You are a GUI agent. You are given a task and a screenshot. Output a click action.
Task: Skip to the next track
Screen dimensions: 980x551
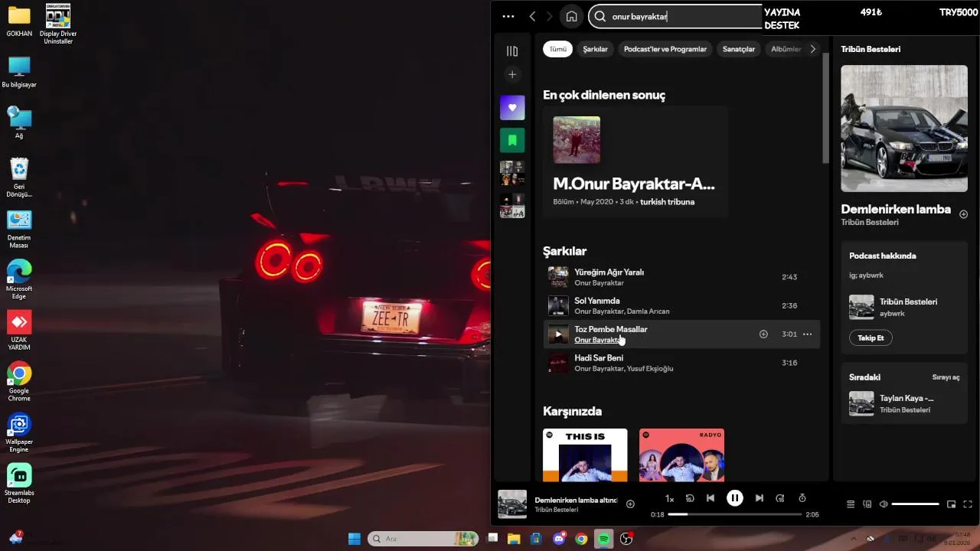coord(759,498)
